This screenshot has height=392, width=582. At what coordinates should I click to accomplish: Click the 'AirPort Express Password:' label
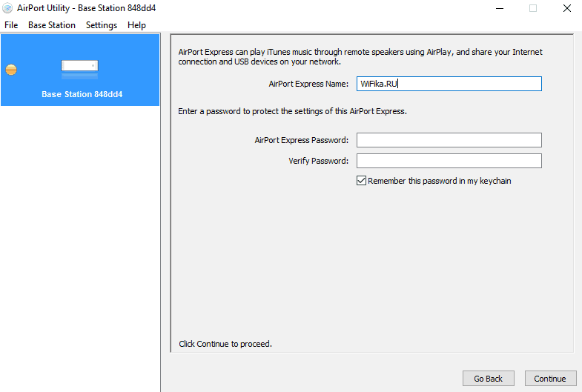click(302, 140)
